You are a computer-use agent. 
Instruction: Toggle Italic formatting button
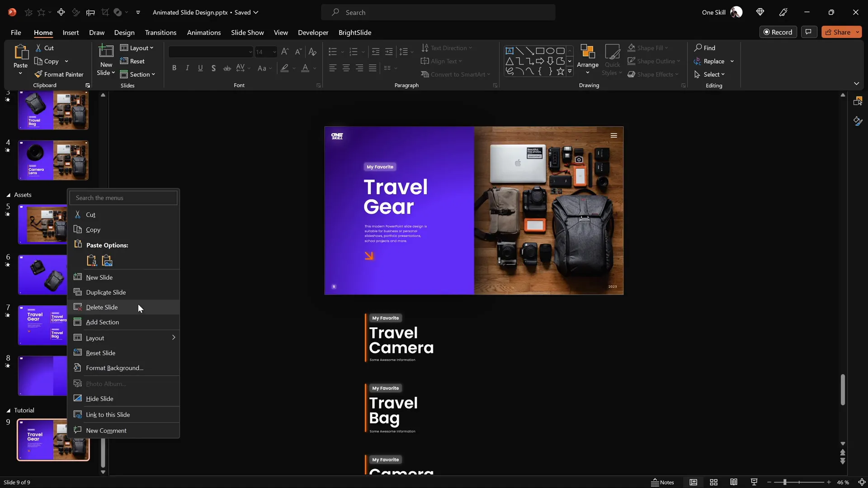pyautogui.click(x=187, y=68)
